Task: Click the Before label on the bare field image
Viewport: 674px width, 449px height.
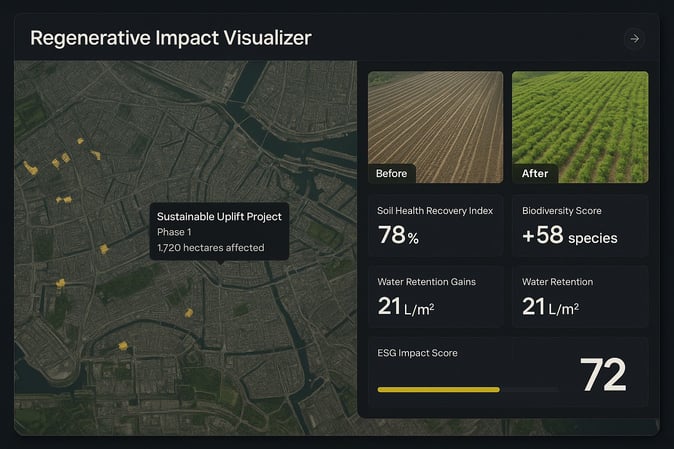Action: (391, 174)
